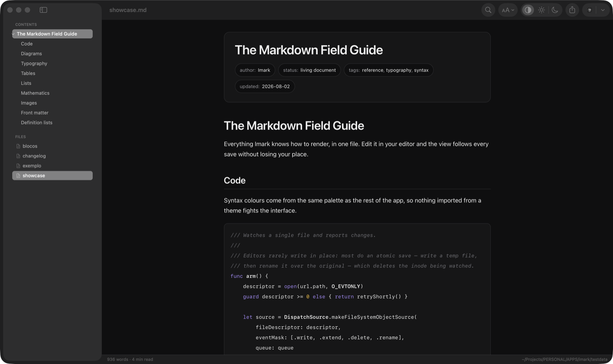Click the testdata folder path in status bar

point(564,359)
